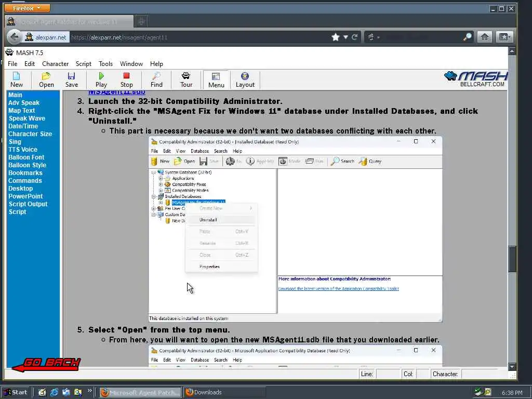Select TTS Voice in the sidebar
Viewport: 532px width, 399px height.
pyautogui.click(x=23, y=150)
